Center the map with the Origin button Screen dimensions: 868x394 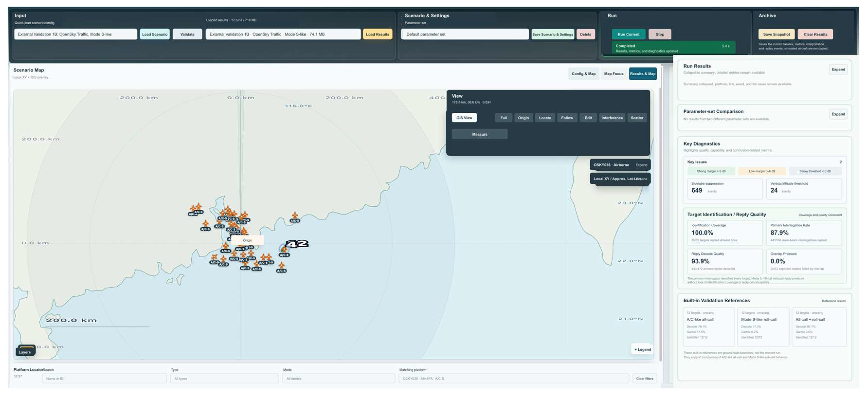tap(523, 118)
